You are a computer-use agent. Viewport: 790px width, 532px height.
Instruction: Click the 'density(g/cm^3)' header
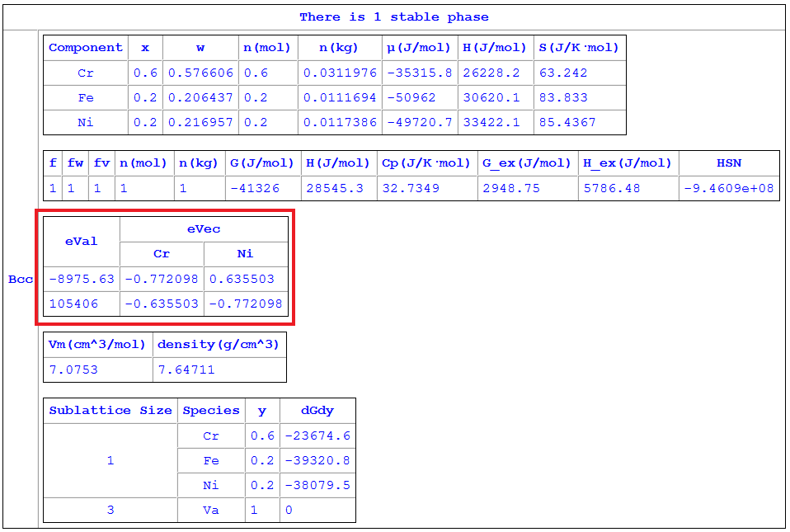click(219, 345)
